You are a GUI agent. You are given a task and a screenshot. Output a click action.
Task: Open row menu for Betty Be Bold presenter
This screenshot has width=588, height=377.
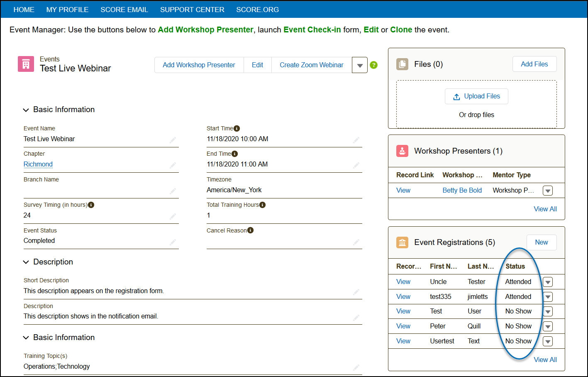click(548, 191)
